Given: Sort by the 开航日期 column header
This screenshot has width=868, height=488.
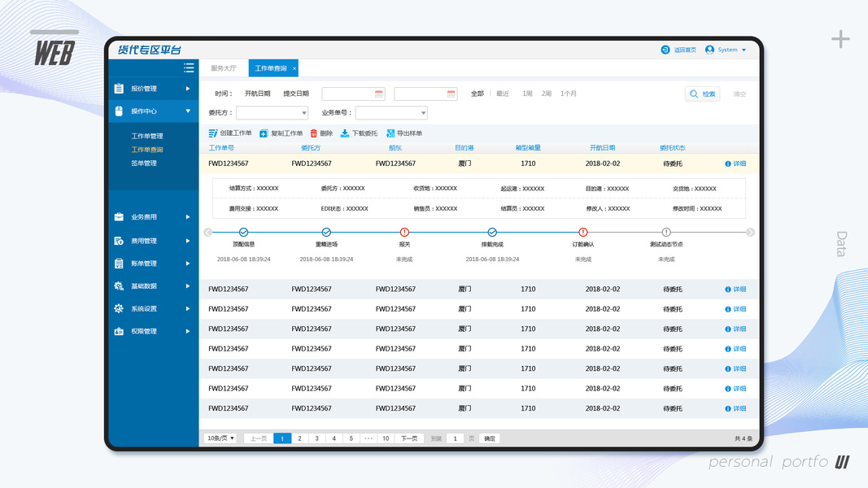Looking at the screenshot, I should coord(602,148).
